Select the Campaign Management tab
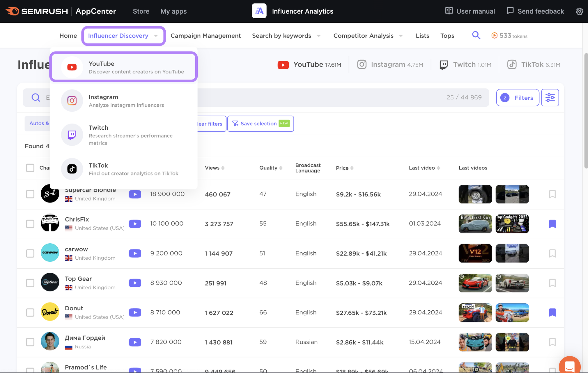This screenshot has width=588, height=373. tap(205, 35)
